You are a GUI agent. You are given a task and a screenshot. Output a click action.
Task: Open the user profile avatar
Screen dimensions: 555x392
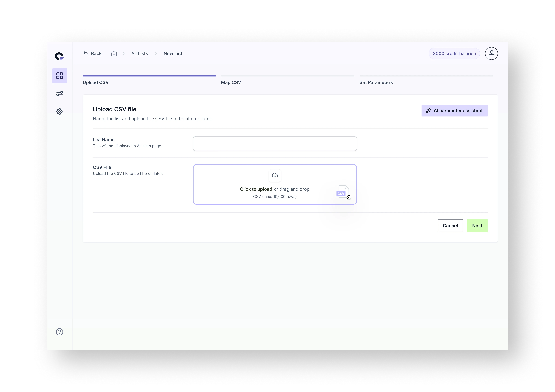491,53
